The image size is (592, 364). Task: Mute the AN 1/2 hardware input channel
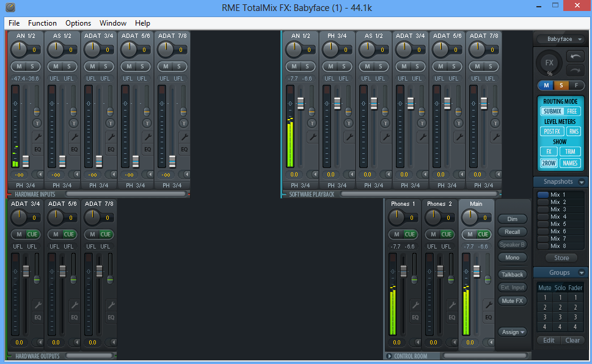(18, 66)
